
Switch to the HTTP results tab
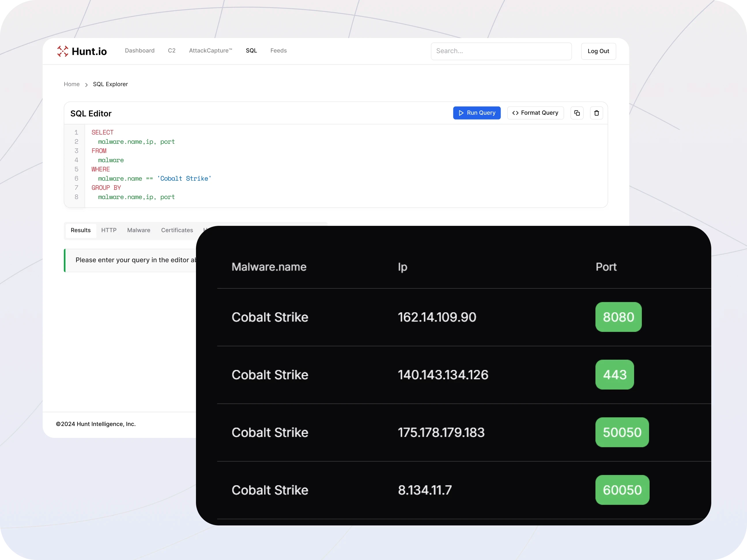(109, 230)
